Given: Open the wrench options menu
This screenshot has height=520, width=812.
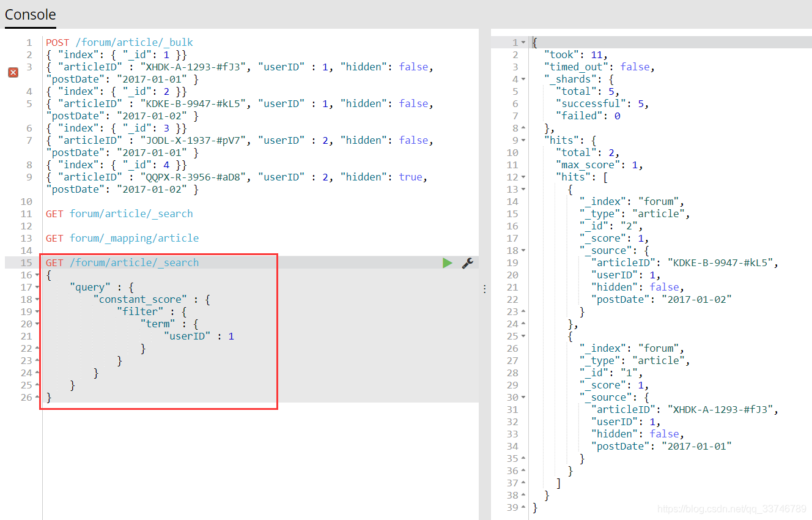Looking at the screenshot, I should tap(467, 262).
